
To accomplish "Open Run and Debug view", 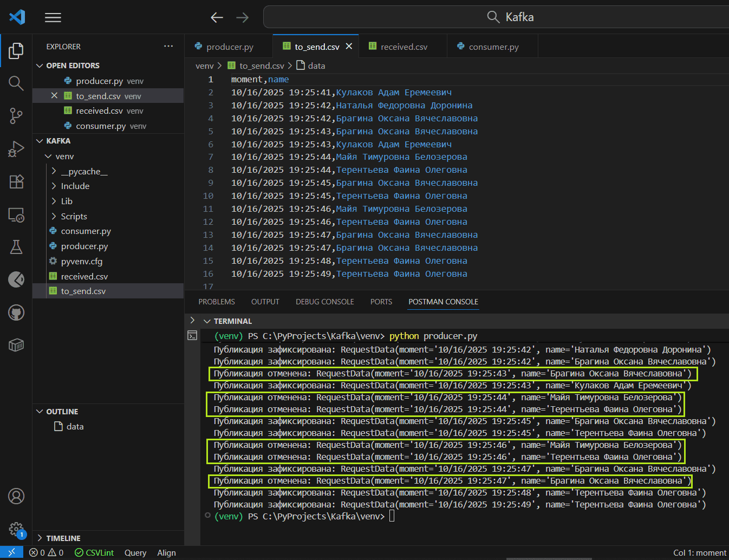I will [x=16, y=148].
